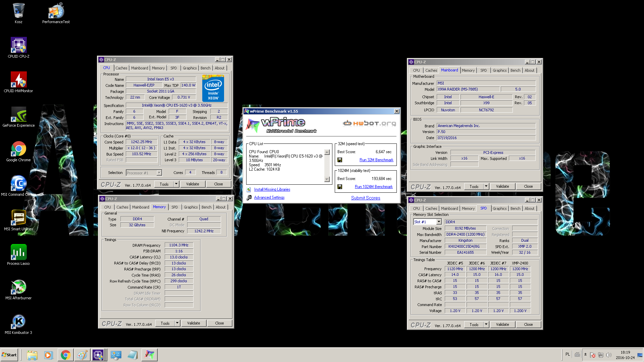Open Windows Explorer from taskbar
Image resolution: width=644 pixels, height=362 pixels.
click(x=32, y=355)
